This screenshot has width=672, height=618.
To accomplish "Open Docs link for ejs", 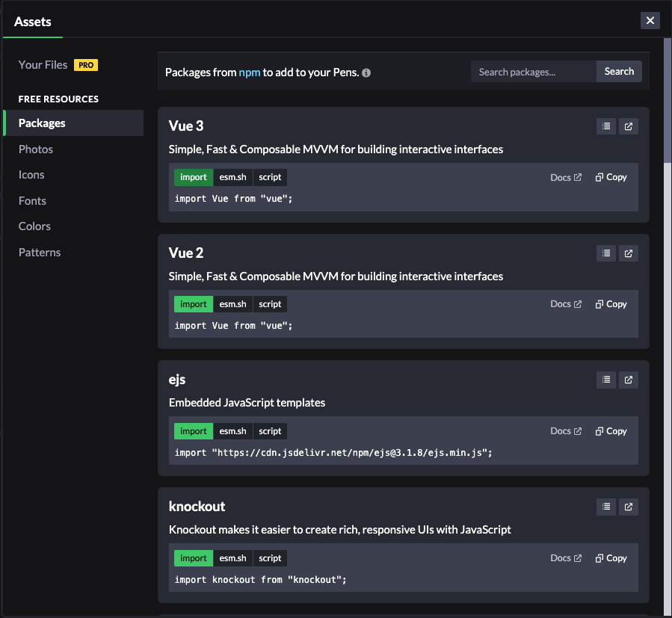I will (566, 431).
